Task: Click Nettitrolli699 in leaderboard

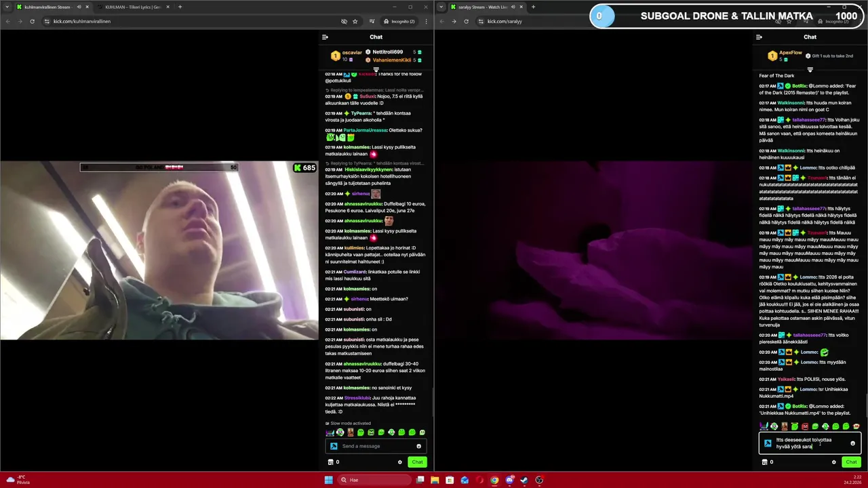Action: 388,52
